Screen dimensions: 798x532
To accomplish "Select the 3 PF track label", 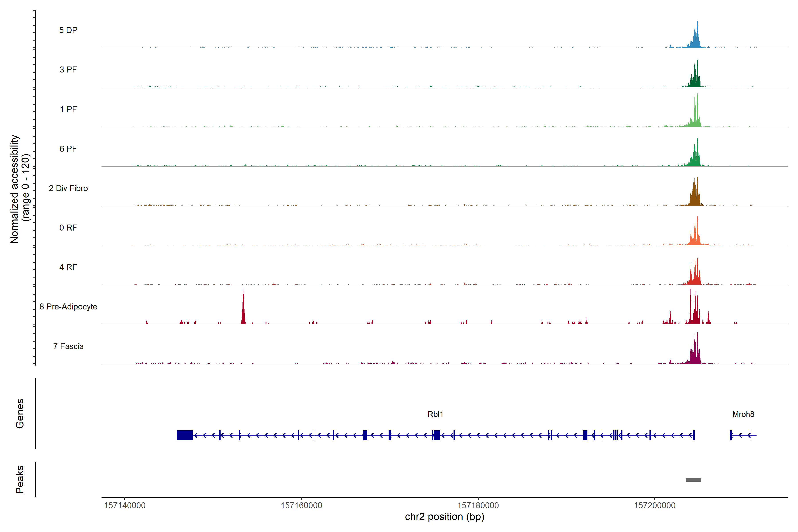I will pyautogui.click(x=68, y=70).
